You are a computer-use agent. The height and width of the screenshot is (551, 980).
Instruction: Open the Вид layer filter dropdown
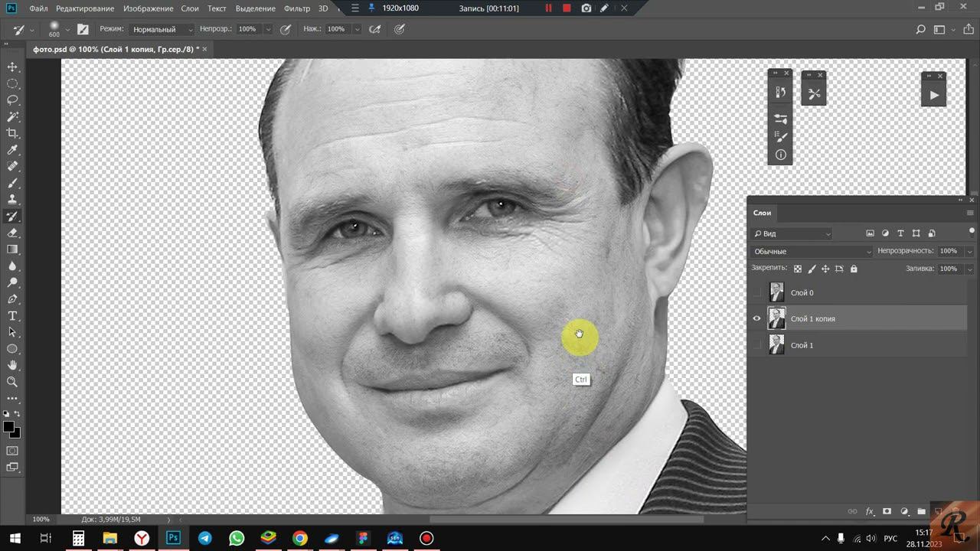click(x=792, y=233)
